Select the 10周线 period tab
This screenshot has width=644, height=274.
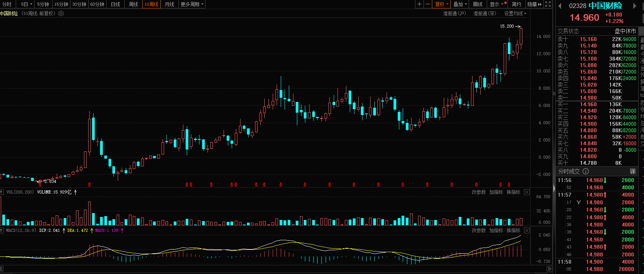coord(151,4)
